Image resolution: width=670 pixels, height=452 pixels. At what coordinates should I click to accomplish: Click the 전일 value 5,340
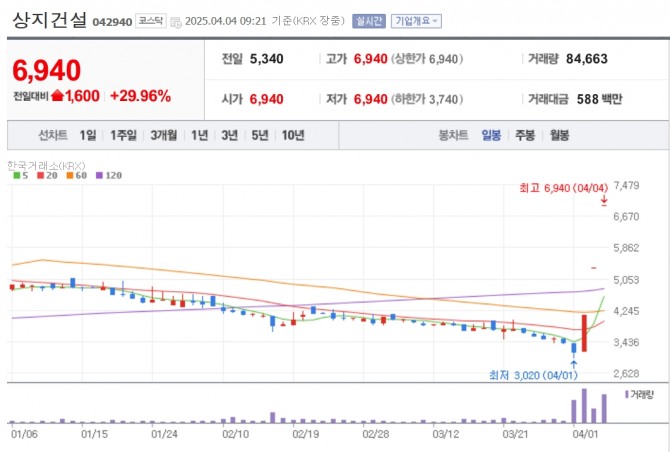coord(267,59)
